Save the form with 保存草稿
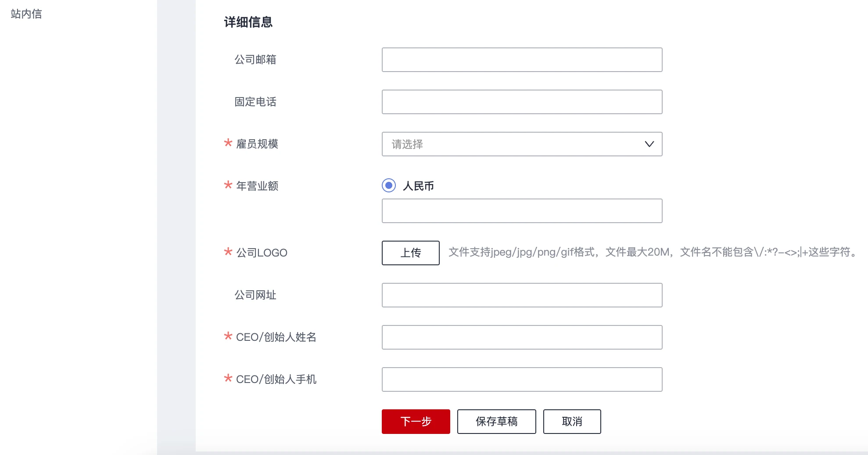The image size is (868, 455). click(496, 422)
